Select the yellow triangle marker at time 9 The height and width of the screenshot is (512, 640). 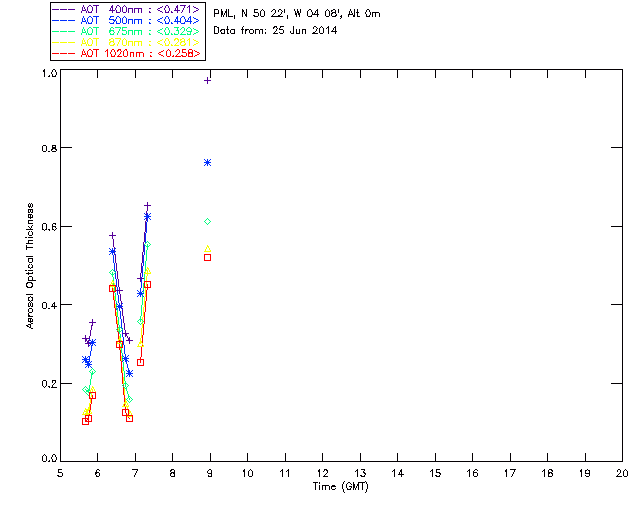(x=208, y=249)
